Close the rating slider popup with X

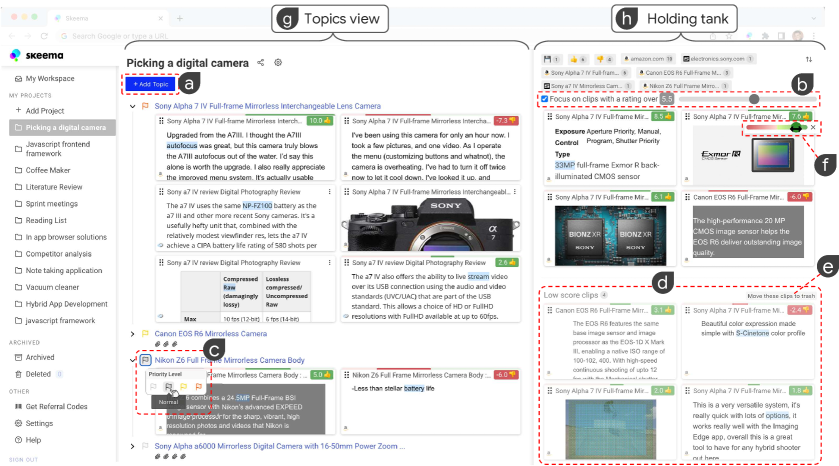click(x=813, y=127)
